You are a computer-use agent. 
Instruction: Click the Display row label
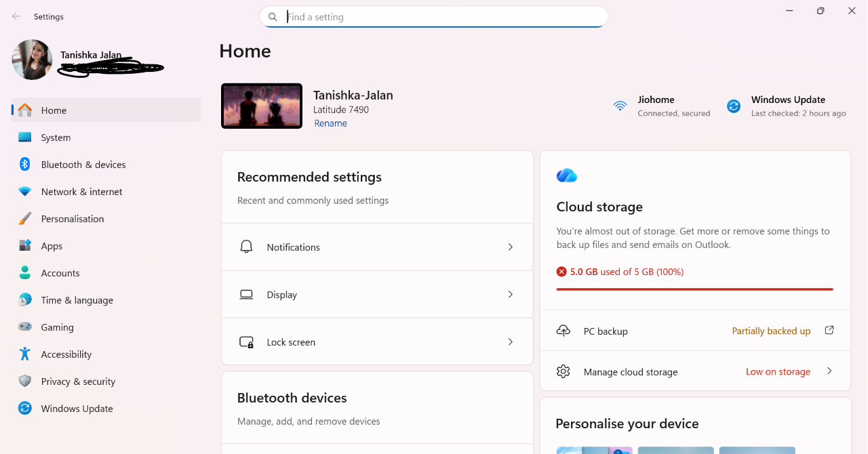(281, 295)
